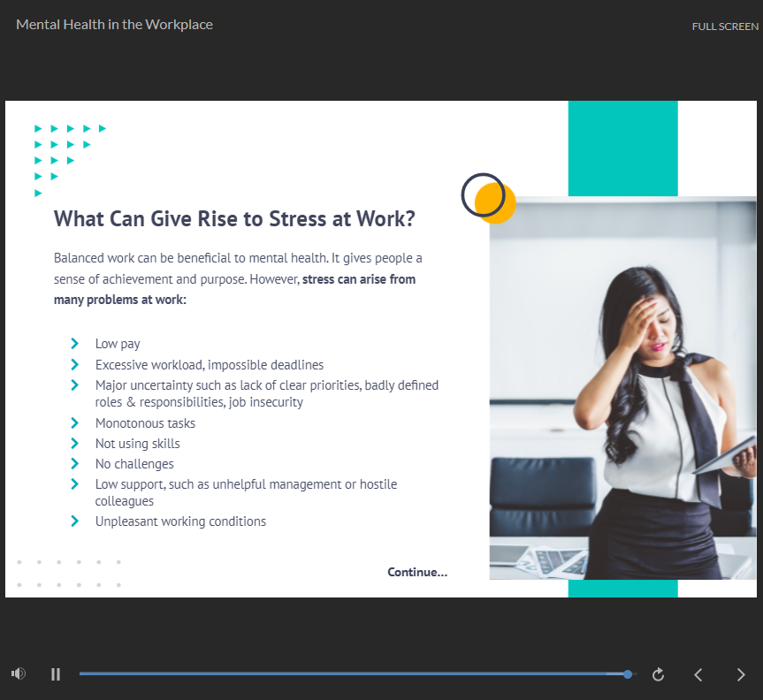Advance using the next slide arrow

tap(741, 674)
